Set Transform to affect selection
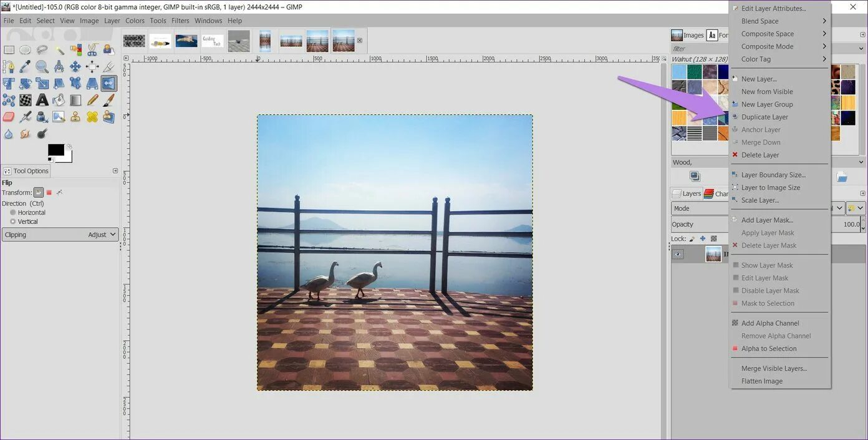The height and width of the screenshot is (440, 868). click(x=49, y=192)
